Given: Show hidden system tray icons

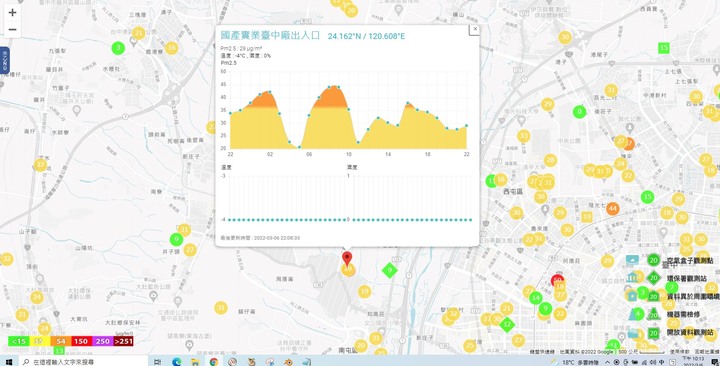Looking at the screenshot, I should [x=607, y=362].
